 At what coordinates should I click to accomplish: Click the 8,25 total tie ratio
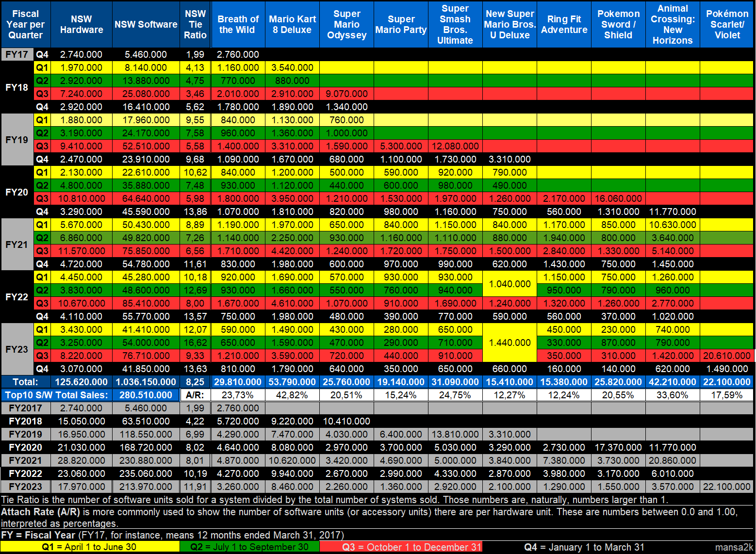tap(195, 382)
